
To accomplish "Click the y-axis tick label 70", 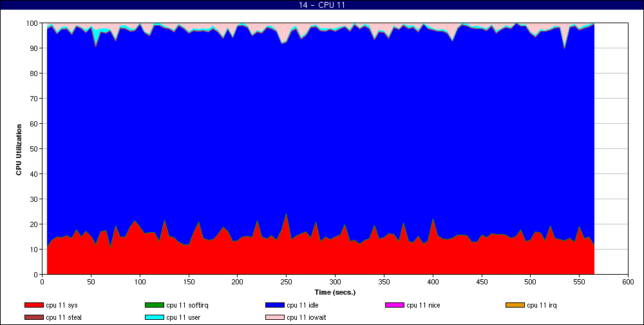I will [33, 98].
